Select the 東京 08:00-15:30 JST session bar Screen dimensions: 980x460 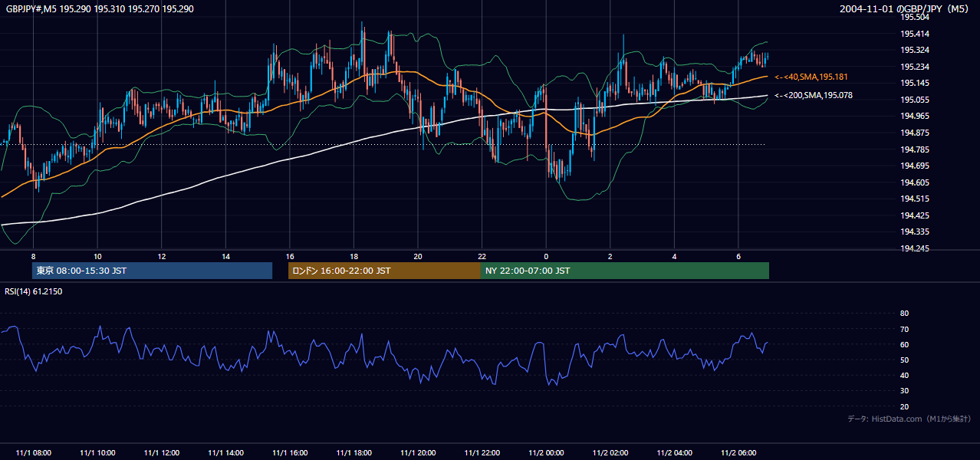pyautogui.click(x=153, y=271)
